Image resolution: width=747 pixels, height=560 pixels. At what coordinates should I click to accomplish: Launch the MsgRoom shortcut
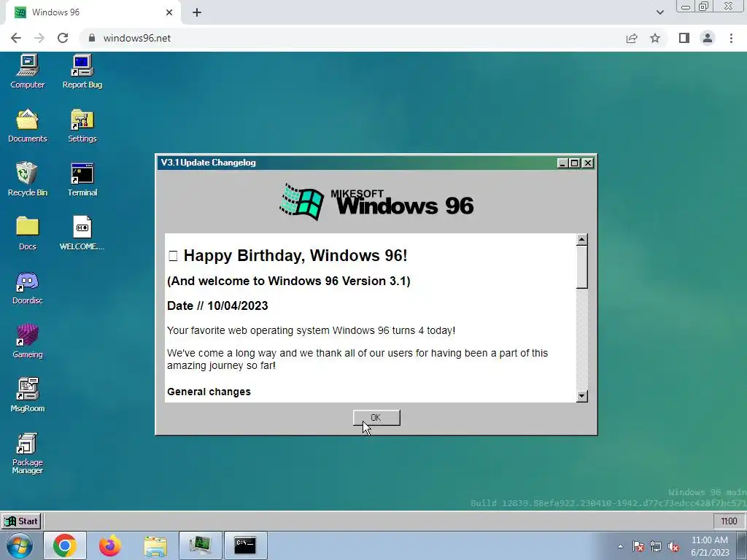27,395
